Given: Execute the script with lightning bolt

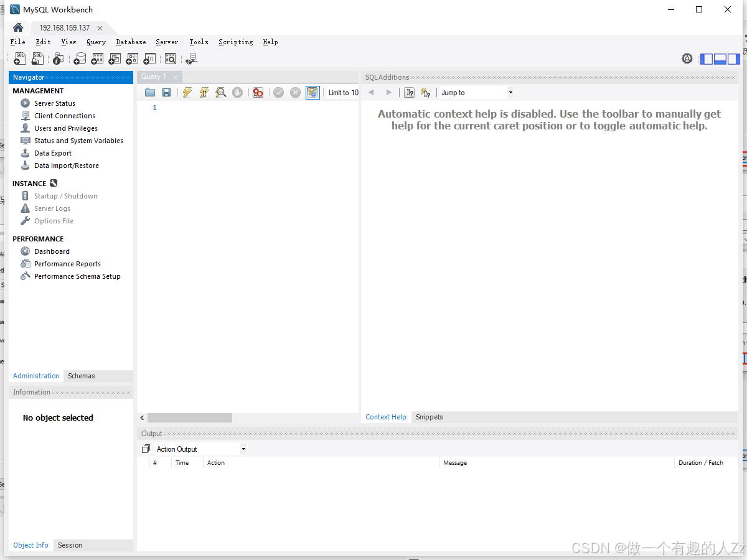Looking at the screenshot, I should point(187,93).
